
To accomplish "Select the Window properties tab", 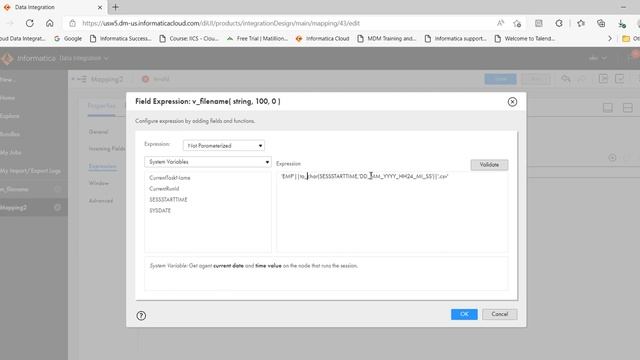I will [x=99, y=183].
